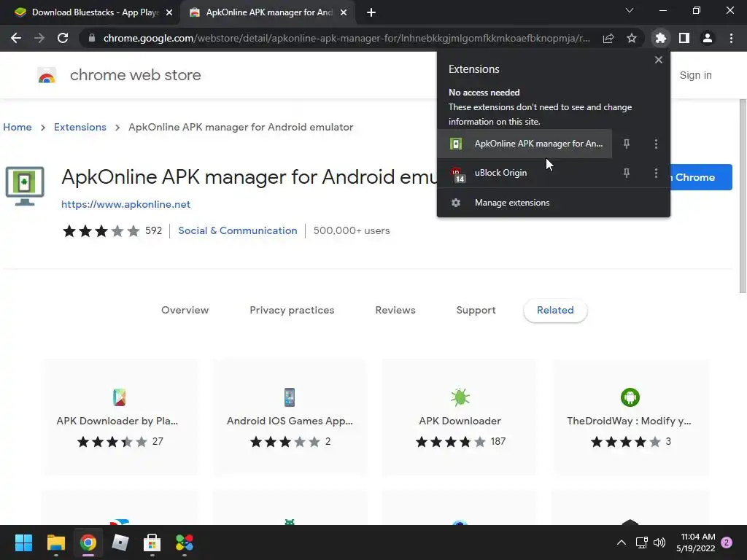Screen dimensions: 747x560
Task: Open APK Downloader related extension card
Action: (x=460, y=417)
